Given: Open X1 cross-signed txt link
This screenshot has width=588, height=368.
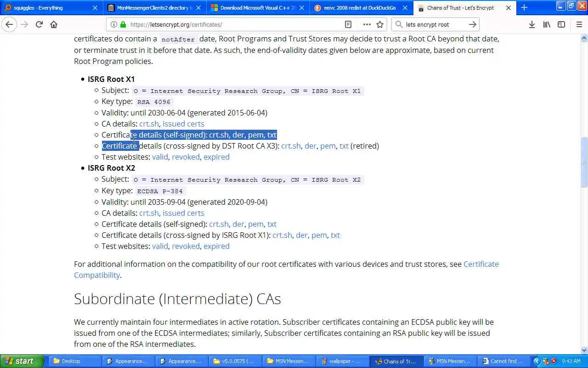Looking at the screenshot, I should click(344, 146).
